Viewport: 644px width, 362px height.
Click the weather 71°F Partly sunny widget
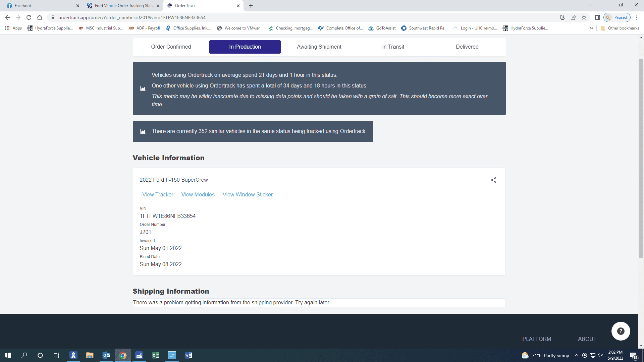tap(545, 356)
